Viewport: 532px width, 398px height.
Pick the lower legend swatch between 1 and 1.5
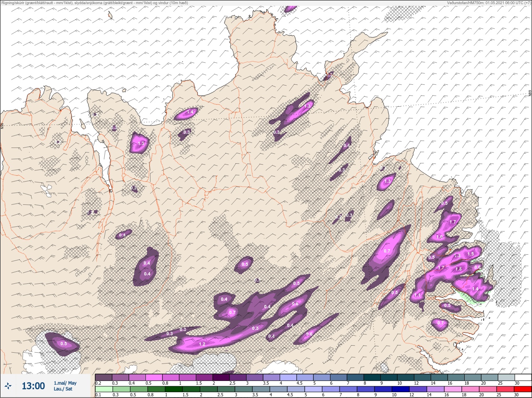click(x=173, y=389)
